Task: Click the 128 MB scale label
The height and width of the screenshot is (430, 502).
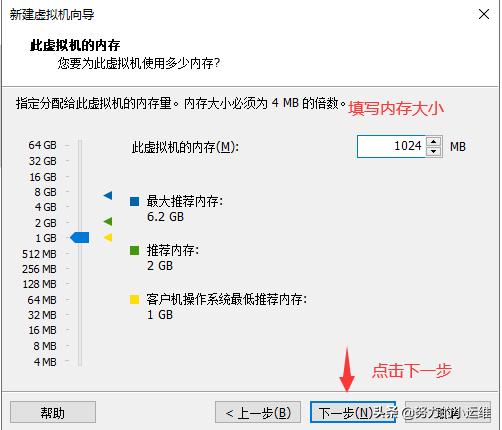Action: [x=40, y=284]
